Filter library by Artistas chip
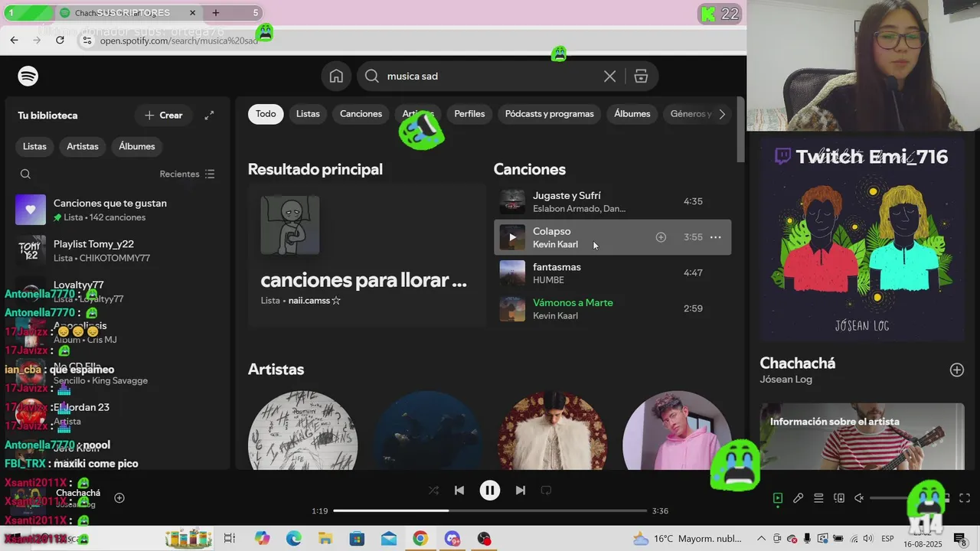980x551 pixels. point(83,146)
